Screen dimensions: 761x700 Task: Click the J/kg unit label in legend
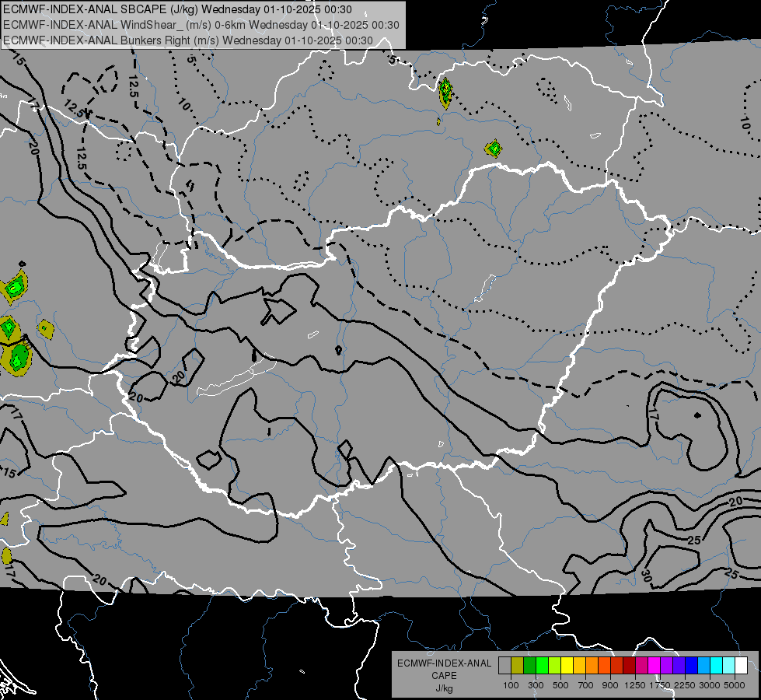point(444,688)
